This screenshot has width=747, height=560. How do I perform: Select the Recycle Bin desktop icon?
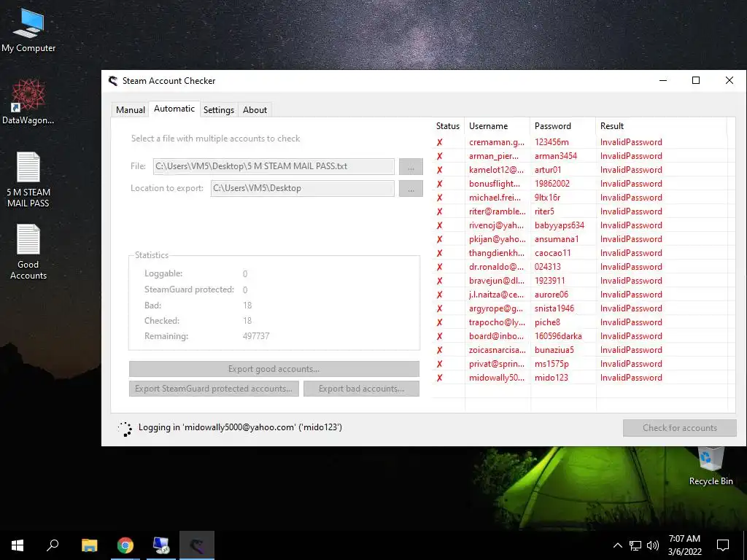[711, 466]
